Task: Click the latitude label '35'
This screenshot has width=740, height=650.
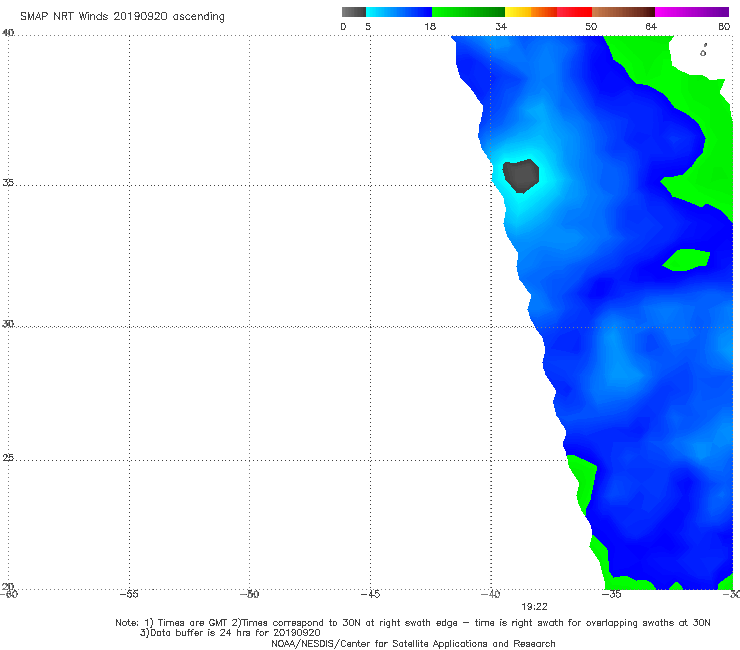Action: click(x=8, y=182)
